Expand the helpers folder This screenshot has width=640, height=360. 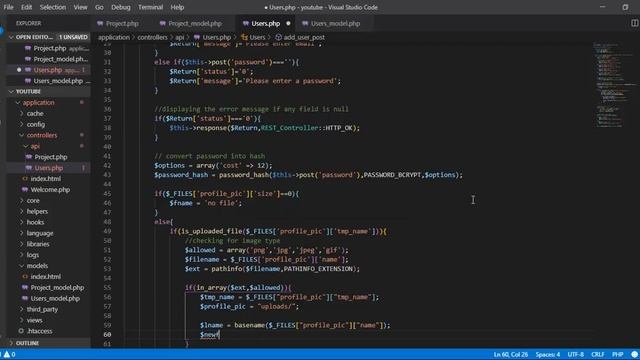pos(37,211)
